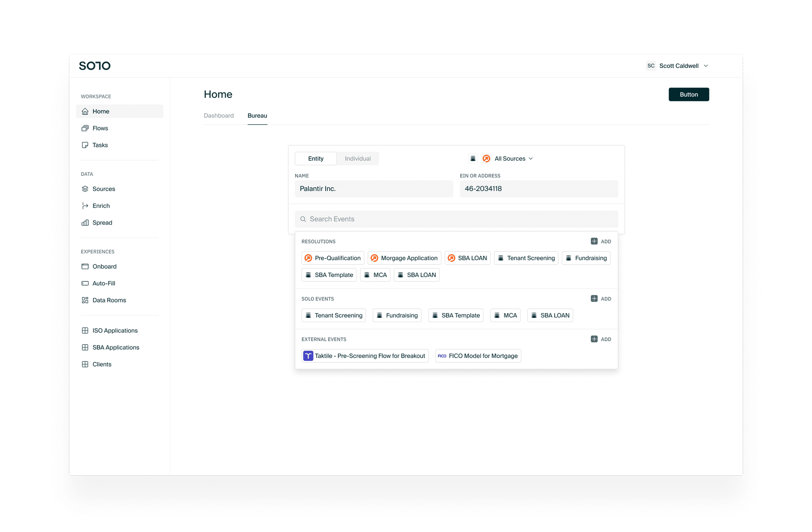Open the Scott Caldwell user menu chevron
The image size is (812, 532).
point(706,66)
